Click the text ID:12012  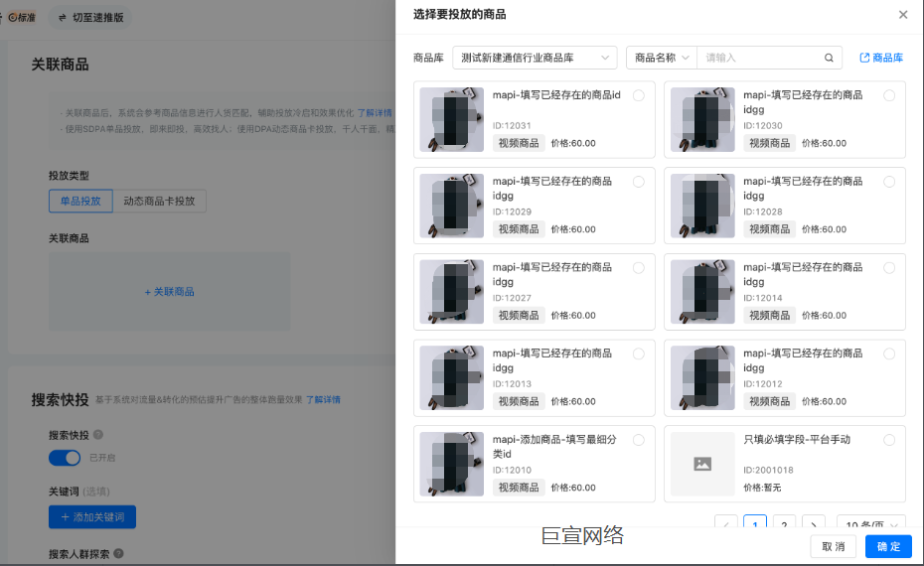pos(762,384)
